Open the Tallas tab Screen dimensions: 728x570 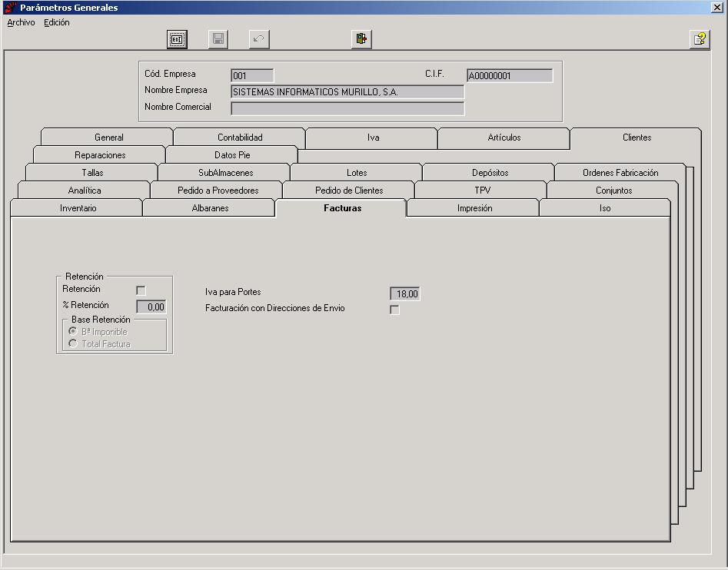92,173
